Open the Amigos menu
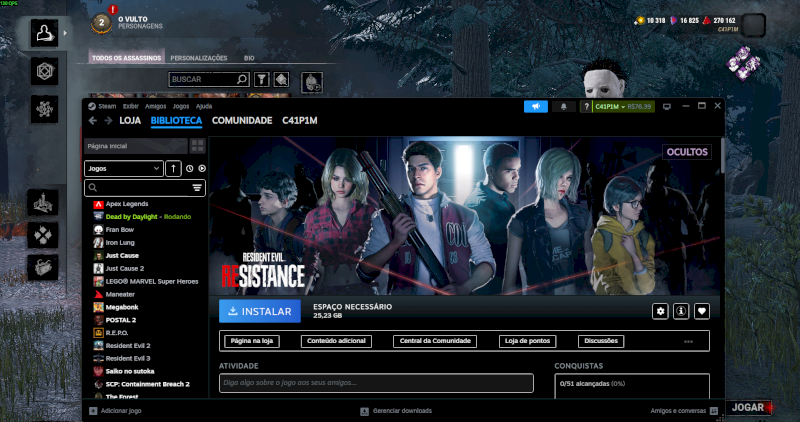The height and width of the screenshot is (422, 800). point(156,106)
